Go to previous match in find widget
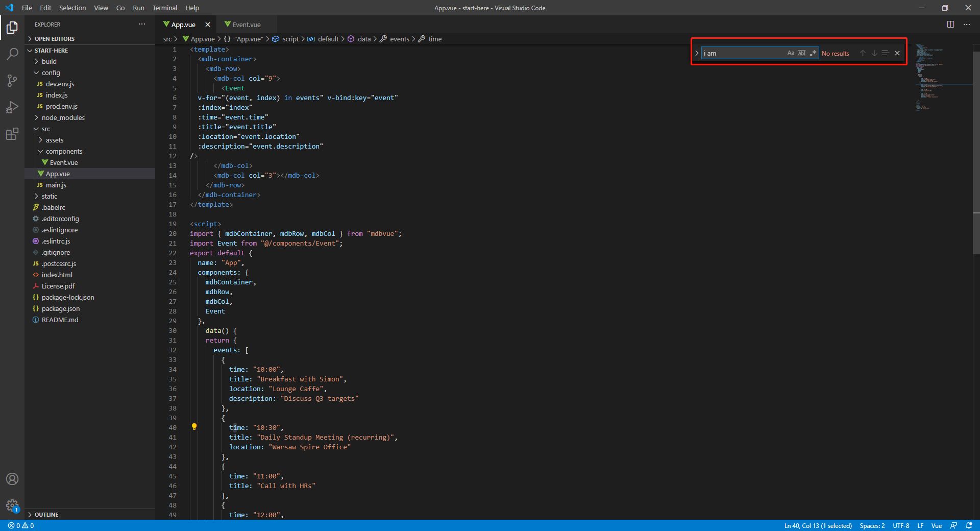This screenshot has height=531, width=980. pos(863,53)
